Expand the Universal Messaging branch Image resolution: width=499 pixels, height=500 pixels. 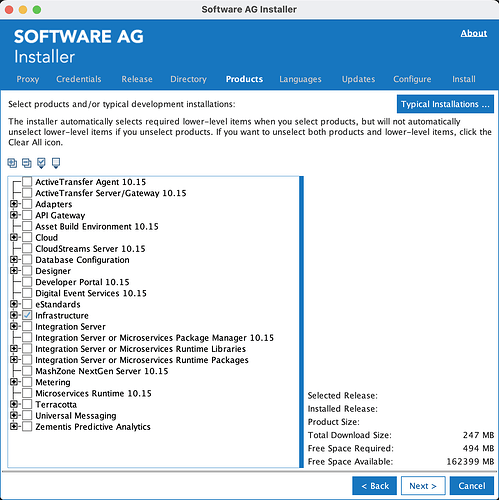point(14,415)
